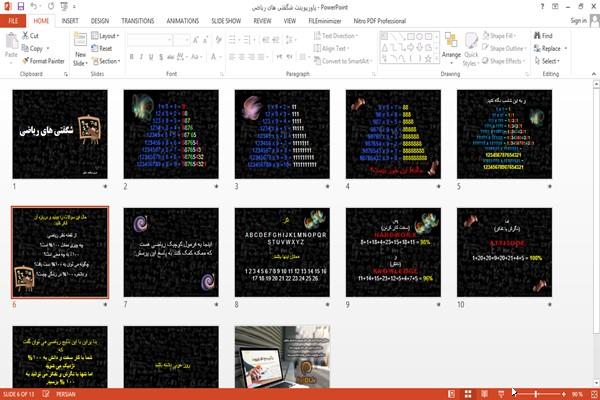
Task: Click the Align Text button
Action: pyautogui.click(x=331, y=48)
